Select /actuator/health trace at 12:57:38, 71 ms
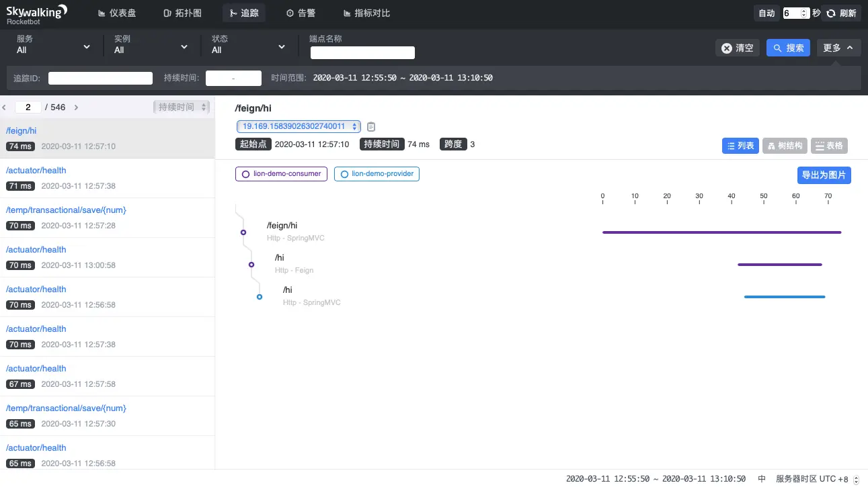This screenshot has height=487, width=868. click(x=107, y=178)
